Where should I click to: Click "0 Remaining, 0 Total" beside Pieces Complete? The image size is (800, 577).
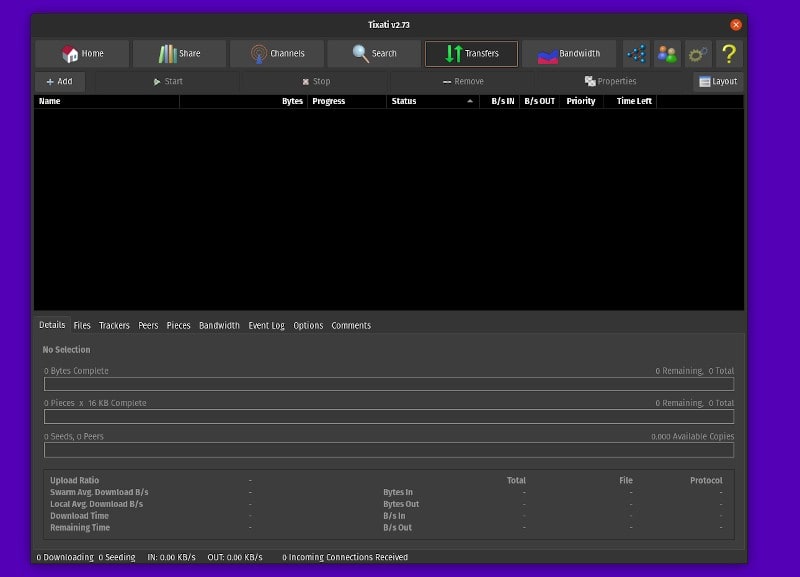click(694, 403)
